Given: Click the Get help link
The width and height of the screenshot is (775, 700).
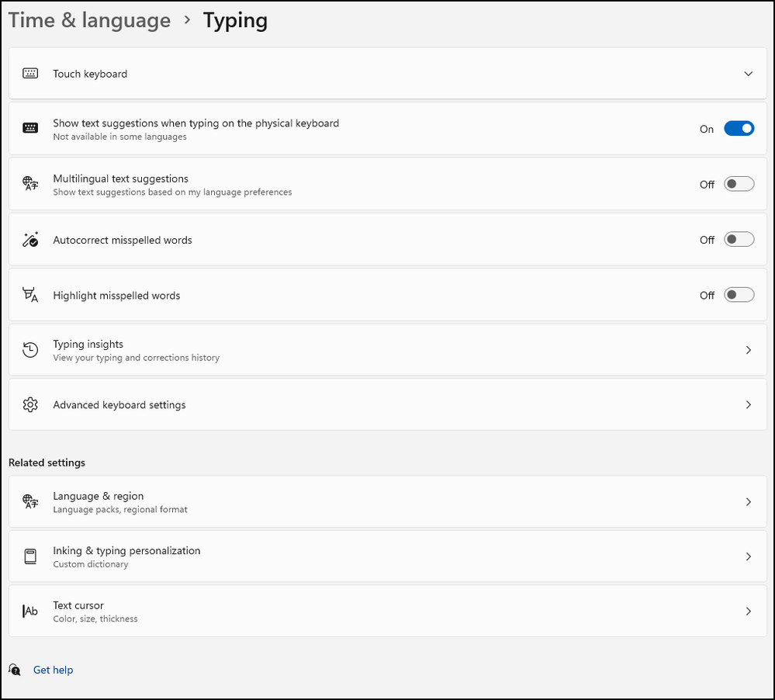Looking at the screenshot, I should point(53,670).
